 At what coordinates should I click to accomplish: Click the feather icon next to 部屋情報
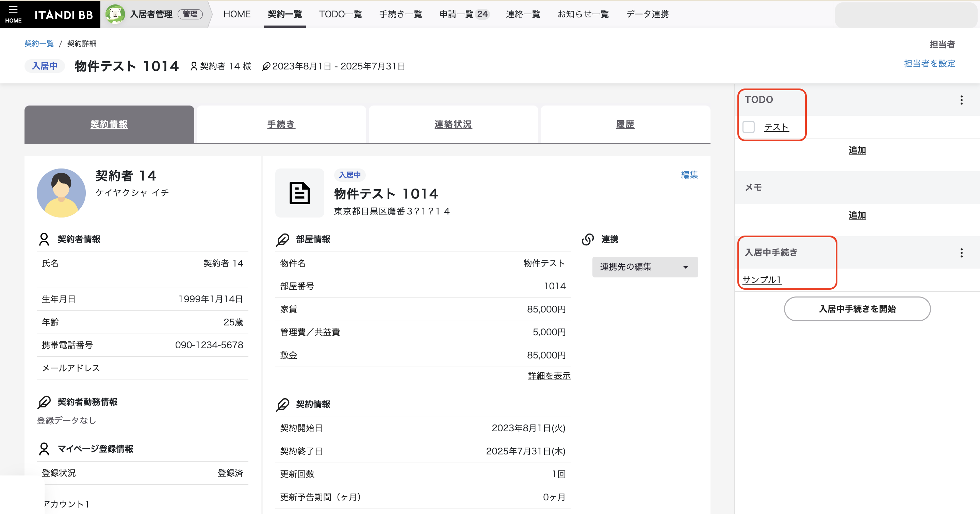pos(283,240)
